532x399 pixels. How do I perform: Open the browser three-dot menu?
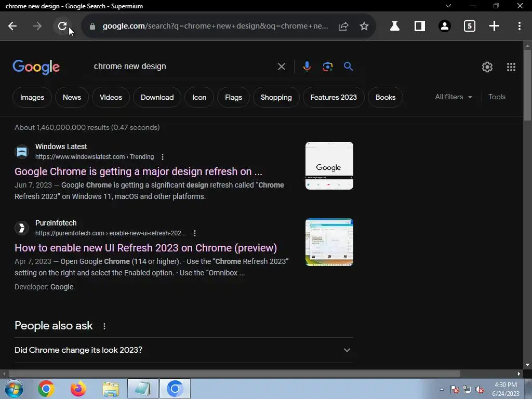pyautogui.click(x=520, y=26)
